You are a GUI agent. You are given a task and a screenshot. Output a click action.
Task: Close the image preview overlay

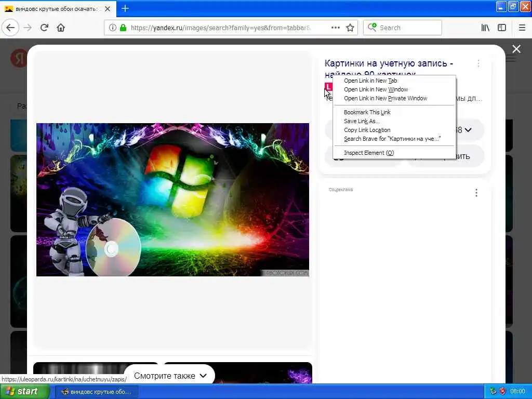pyautogui.click(x=516, y=49)
